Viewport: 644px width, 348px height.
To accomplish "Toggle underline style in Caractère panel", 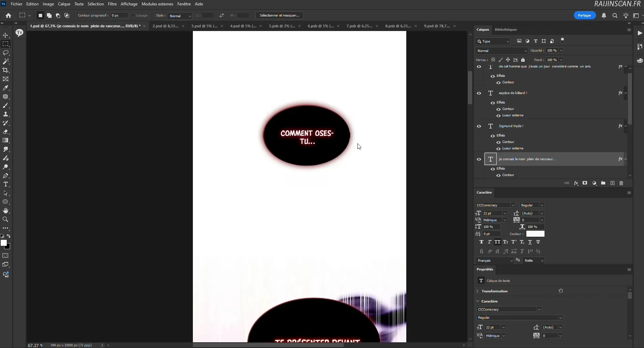I will (530, 242).
